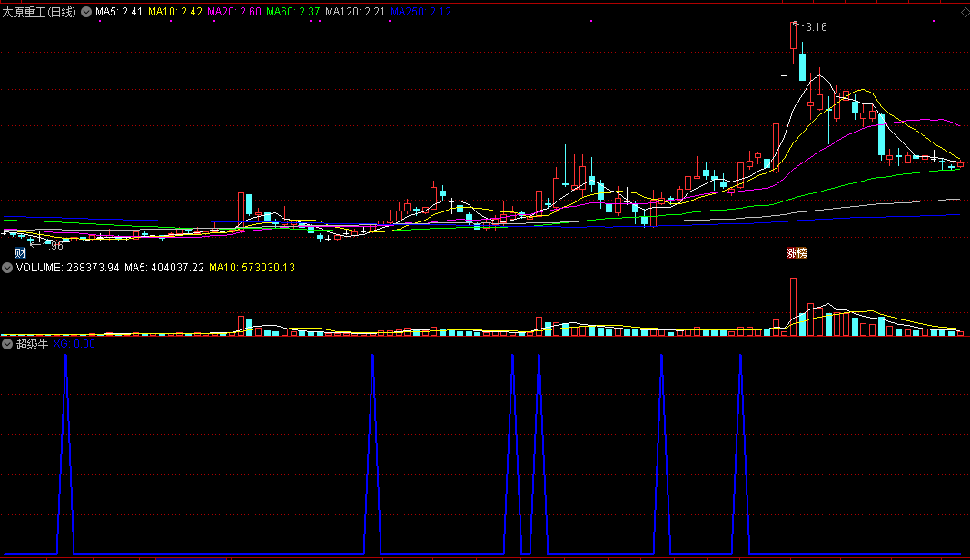Click the diamond icon in the chart corner

tap(964, 12)
